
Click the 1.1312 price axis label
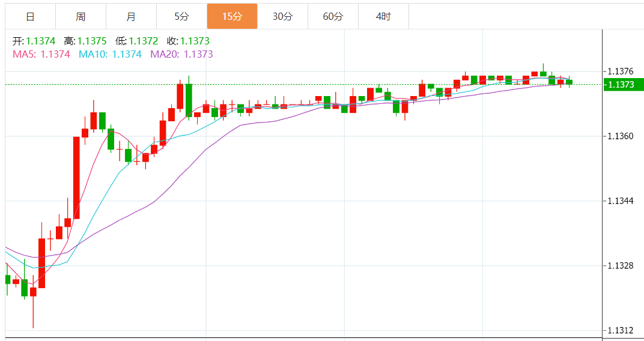[622, 331]
